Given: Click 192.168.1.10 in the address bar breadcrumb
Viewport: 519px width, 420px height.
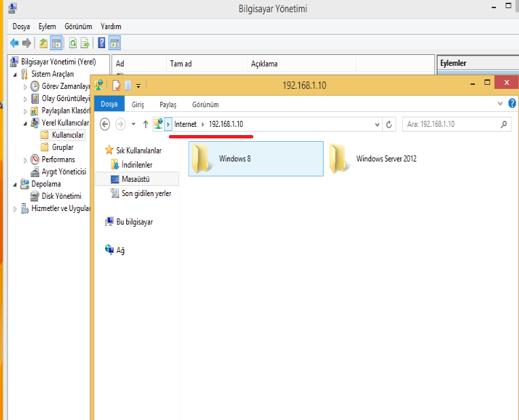Looking at the screenshot, I should (226, 124).
